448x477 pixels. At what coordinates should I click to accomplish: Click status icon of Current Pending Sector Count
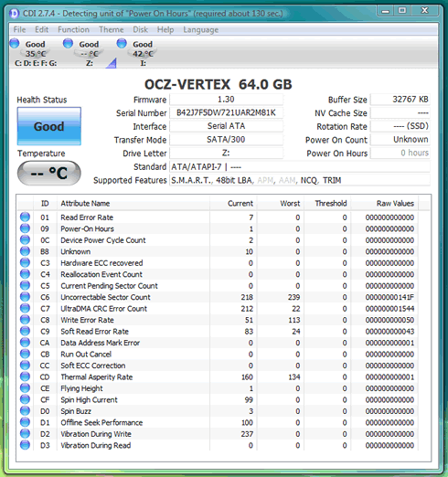point(25,285)
